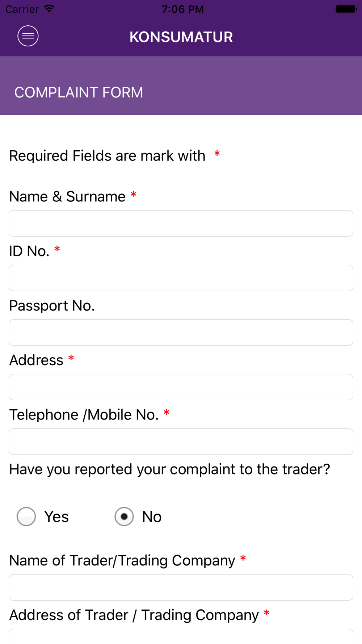Screen dimensions: 362x644
Task: Tap the COMPLAINT FORM heading banner
Action: (x=79, y=92)
